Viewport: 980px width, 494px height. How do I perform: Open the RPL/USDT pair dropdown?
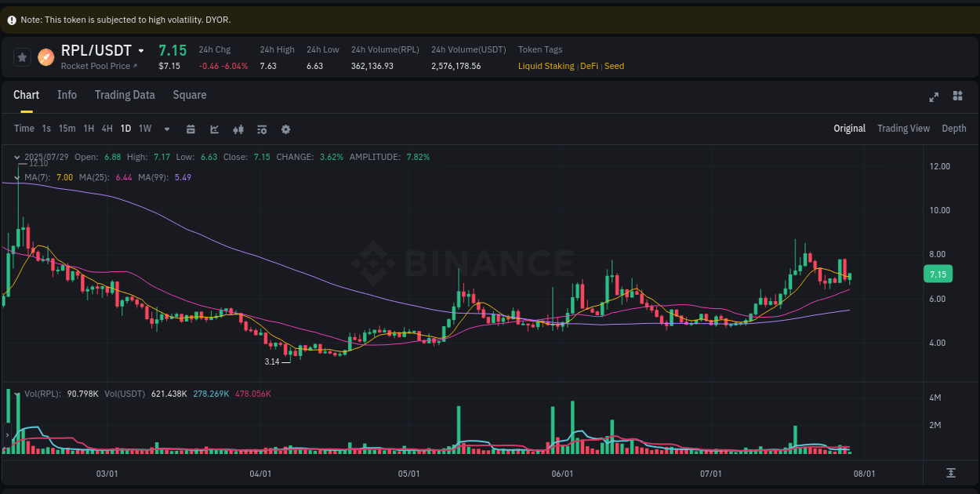click(x=142, y=49)
